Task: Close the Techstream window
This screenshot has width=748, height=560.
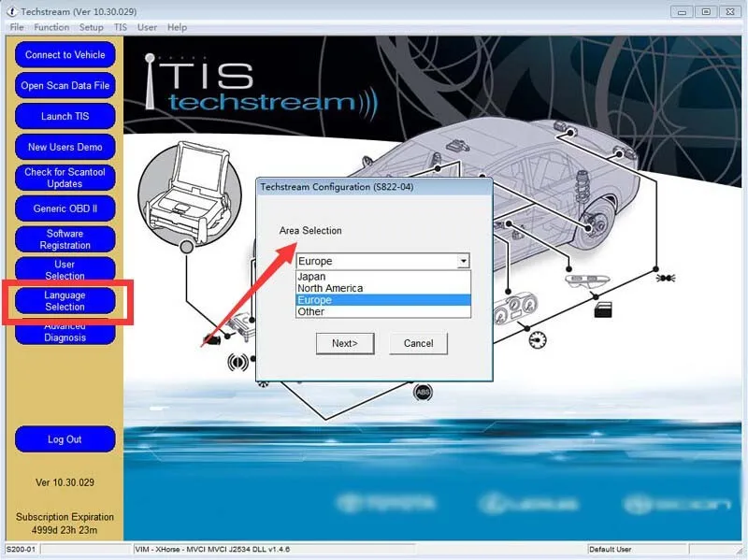Action: [x=730, y=11]
